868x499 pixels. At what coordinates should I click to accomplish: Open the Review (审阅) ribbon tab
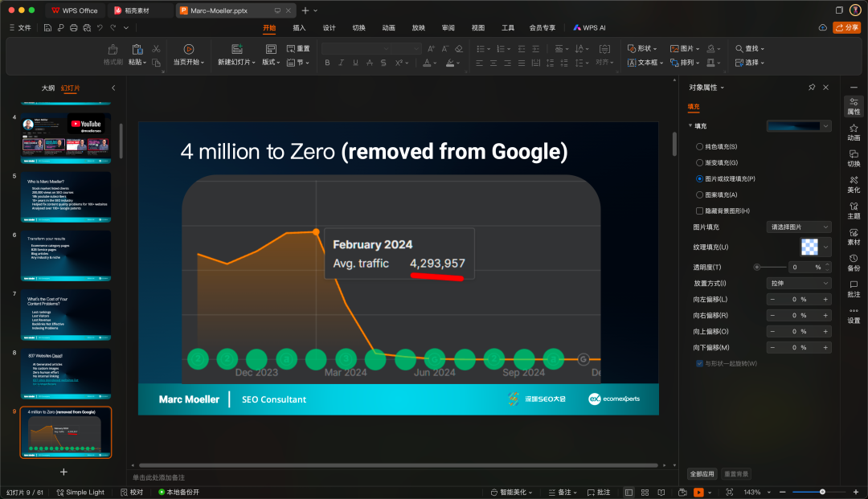pyautogui.click(x=448, y=27)
